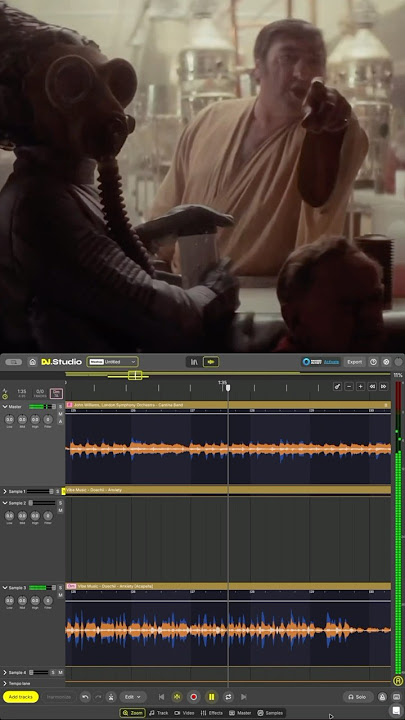Jump to next transition double-arrow icon
This screenshot has width=405, height=720.
[x=383, y=387]
